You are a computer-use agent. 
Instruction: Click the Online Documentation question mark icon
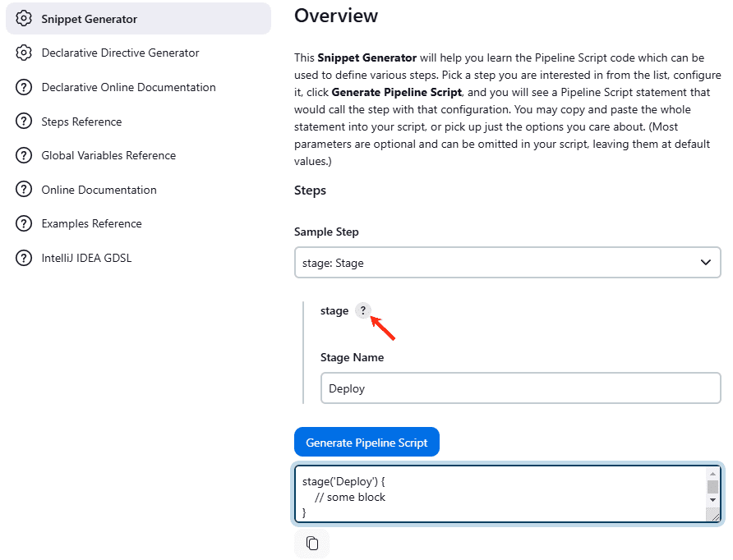24,189
